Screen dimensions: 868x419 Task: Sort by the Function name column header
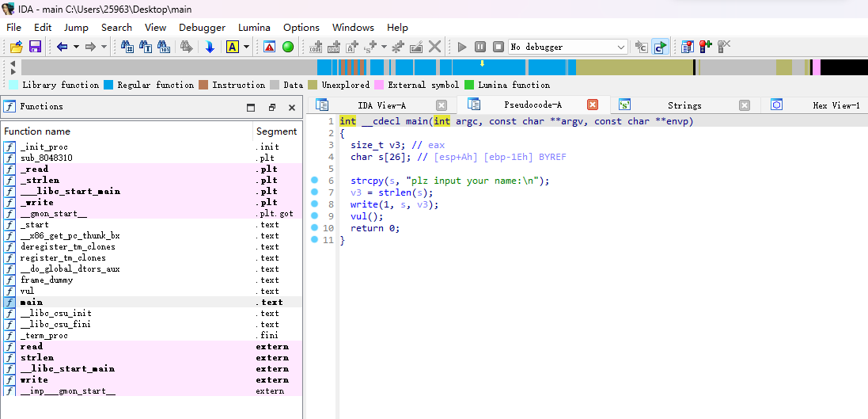pos(127,131)
